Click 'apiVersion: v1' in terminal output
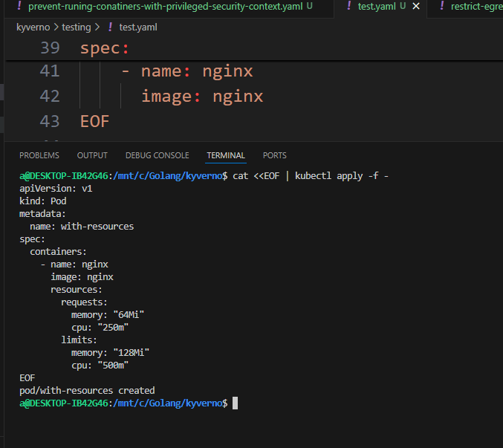The width and height of the screenshot is (503, 448). [56, 189]
